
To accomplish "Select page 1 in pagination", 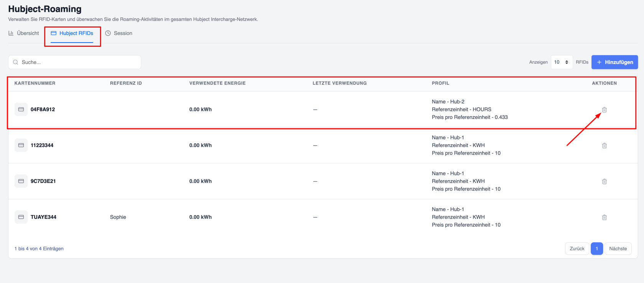I will [597, 248].
